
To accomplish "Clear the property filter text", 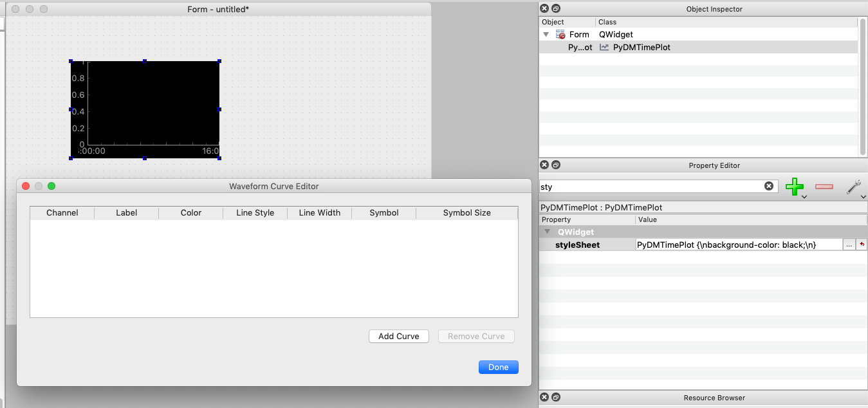I will pyautogui.click(x=769, y=186).
